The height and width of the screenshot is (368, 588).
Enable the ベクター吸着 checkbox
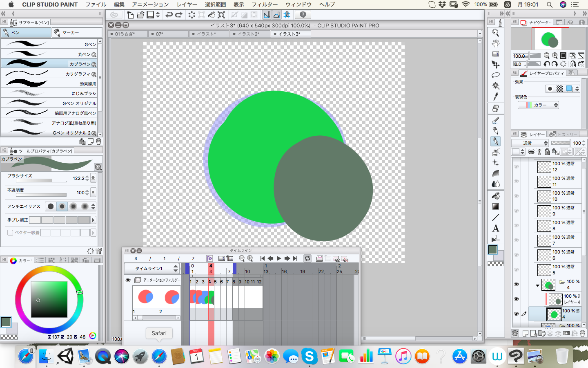[x=10, y=233]
